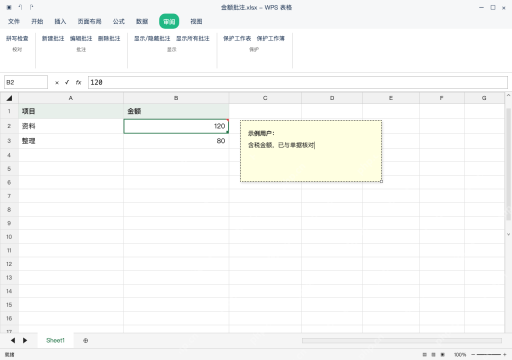Click the select-all corner triangle of the grid
This screenshot has height=360, width=512.
pos(9,98)
